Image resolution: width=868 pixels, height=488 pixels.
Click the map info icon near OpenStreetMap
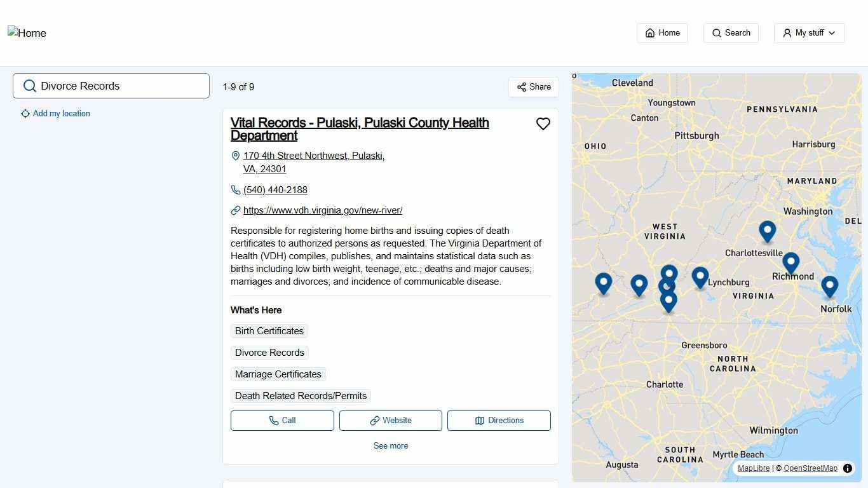[848, 468]
